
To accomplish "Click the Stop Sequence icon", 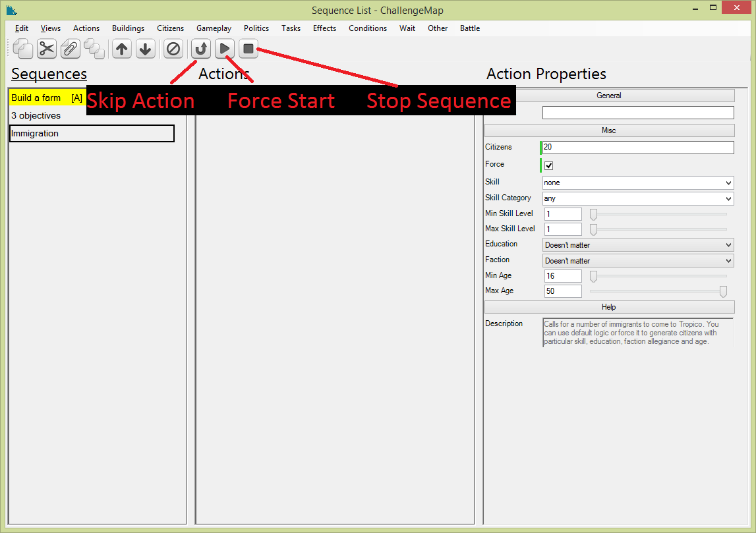I will (x=248, y=49).
